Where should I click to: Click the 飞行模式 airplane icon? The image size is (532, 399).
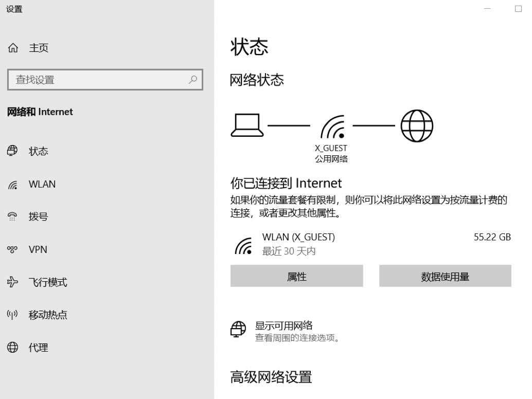click(12, 282)
